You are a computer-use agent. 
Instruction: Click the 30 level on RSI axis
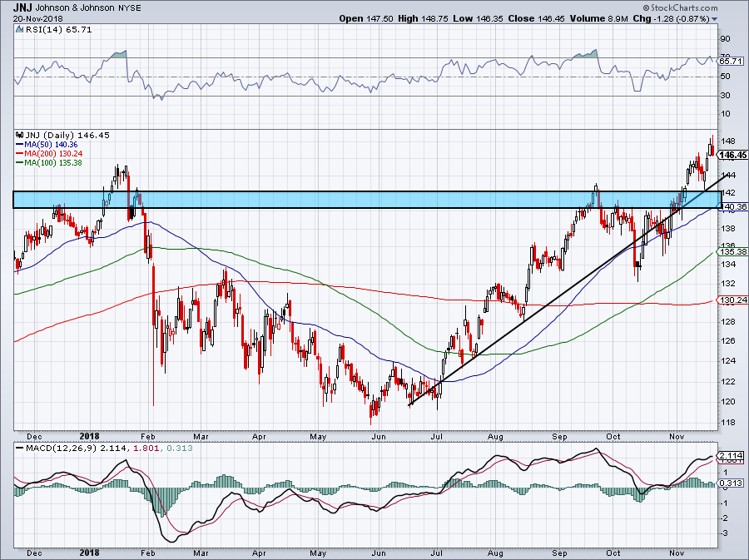point(725,96)
